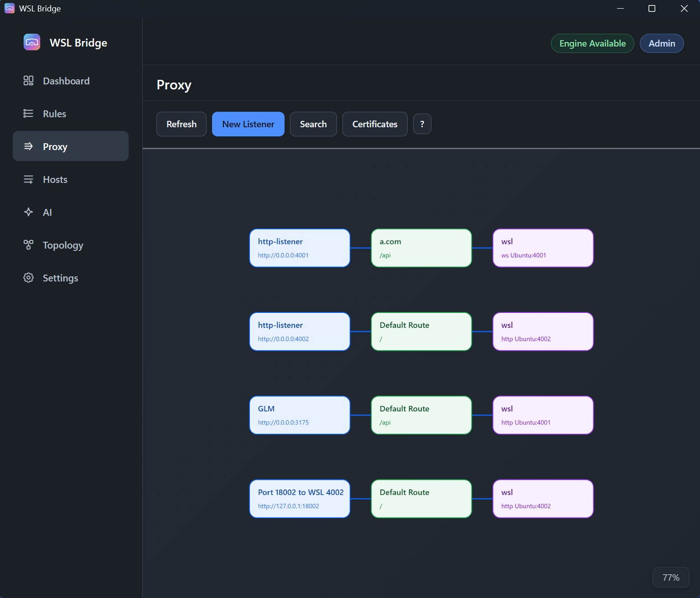Click the 77% zoom level indicator
This screenshot has height=598, width=700.
click(671, 577)
